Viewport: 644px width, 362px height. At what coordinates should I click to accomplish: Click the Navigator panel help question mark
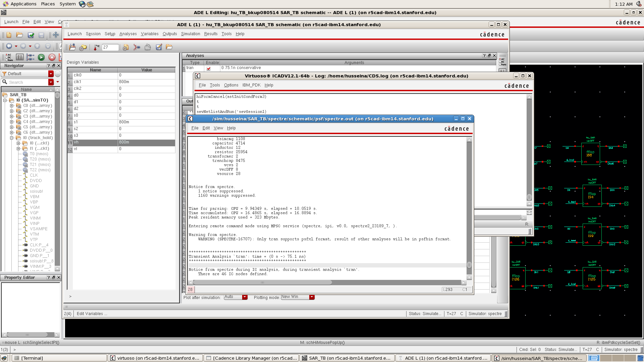tap(49, 66)
